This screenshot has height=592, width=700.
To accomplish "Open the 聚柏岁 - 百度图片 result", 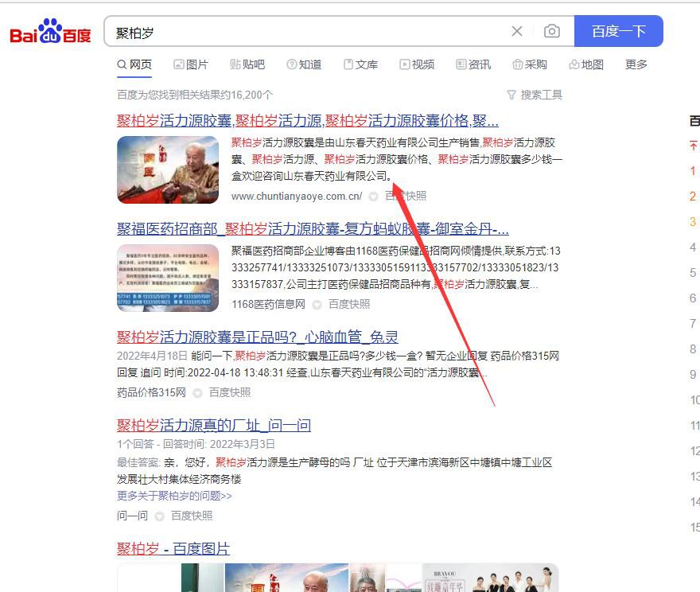I will [x=173, y=549].
